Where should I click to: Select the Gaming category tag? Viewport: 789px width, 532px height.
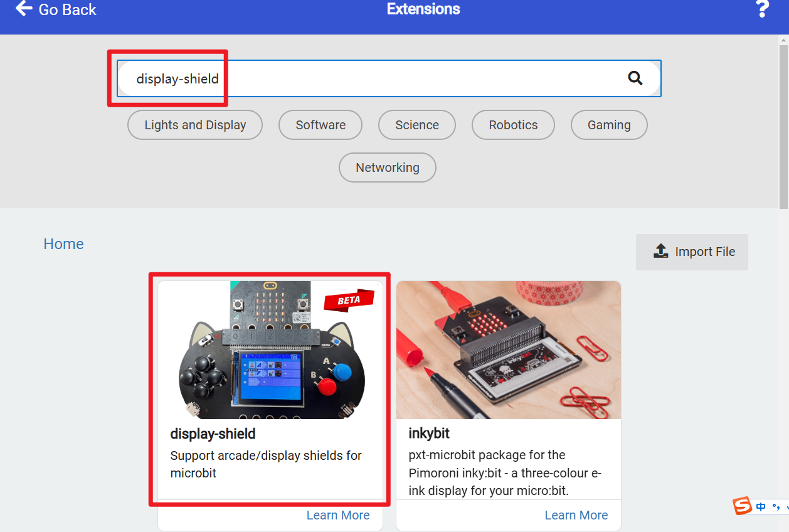click(x=609, y=125)
